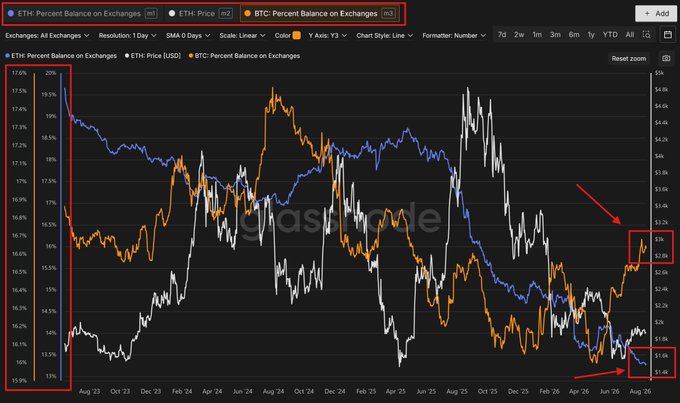Click the 20% ETH axis label
Image resolution: width=680 pixels, height=403 pixels.
[51, 73]
